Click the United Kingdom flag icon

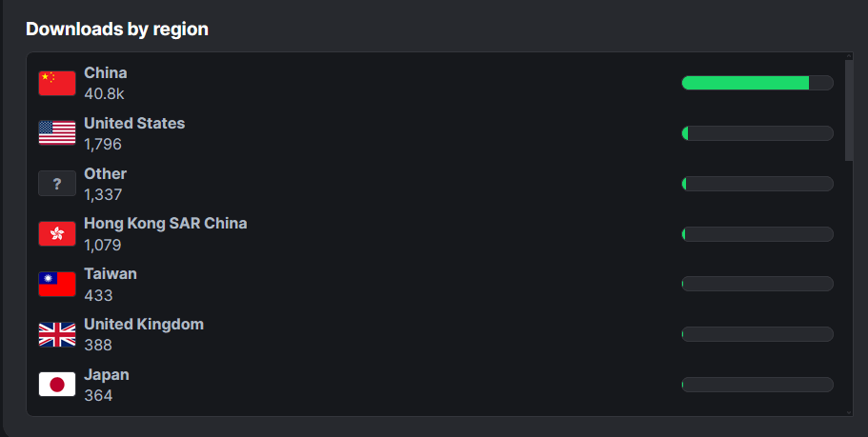pos(57,334)
